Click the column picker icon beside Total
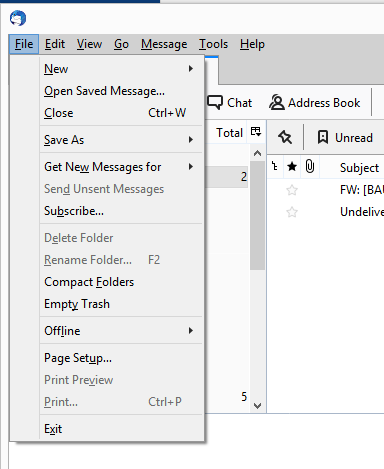This screenshot has width=384, height=469. point(256,132)
